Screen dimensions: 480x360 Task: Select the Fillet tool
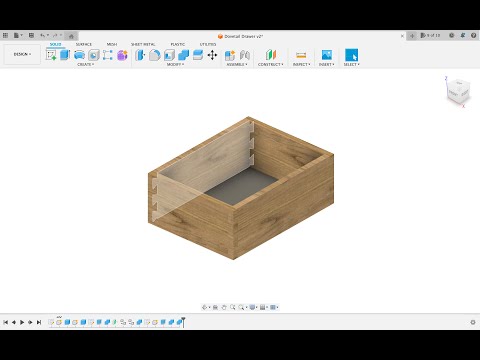pyautogui.click(x=154, y=55)
